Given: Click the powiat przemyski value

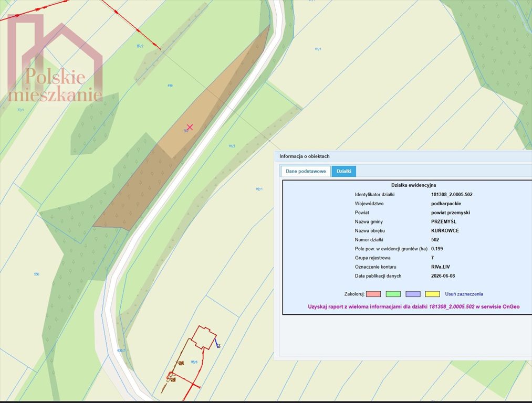Looking at the screenshot, I should point(450,213).
